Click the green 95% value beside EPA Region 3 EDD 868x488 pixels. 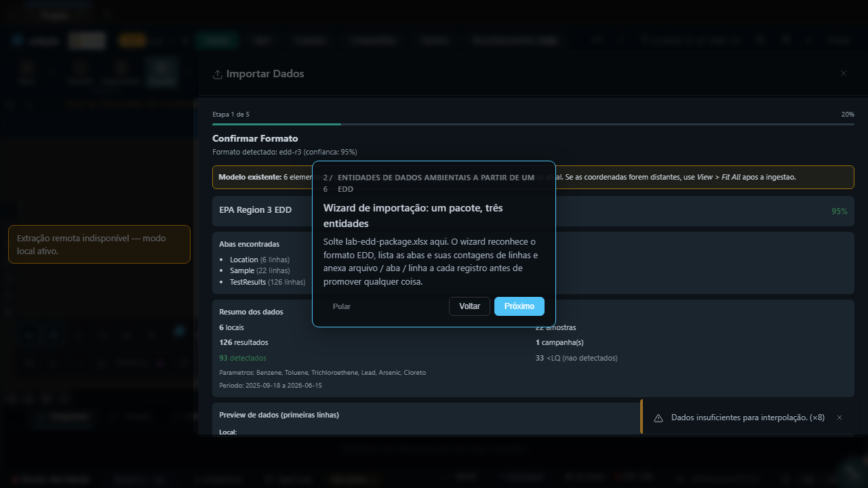(x=840, y=211)
